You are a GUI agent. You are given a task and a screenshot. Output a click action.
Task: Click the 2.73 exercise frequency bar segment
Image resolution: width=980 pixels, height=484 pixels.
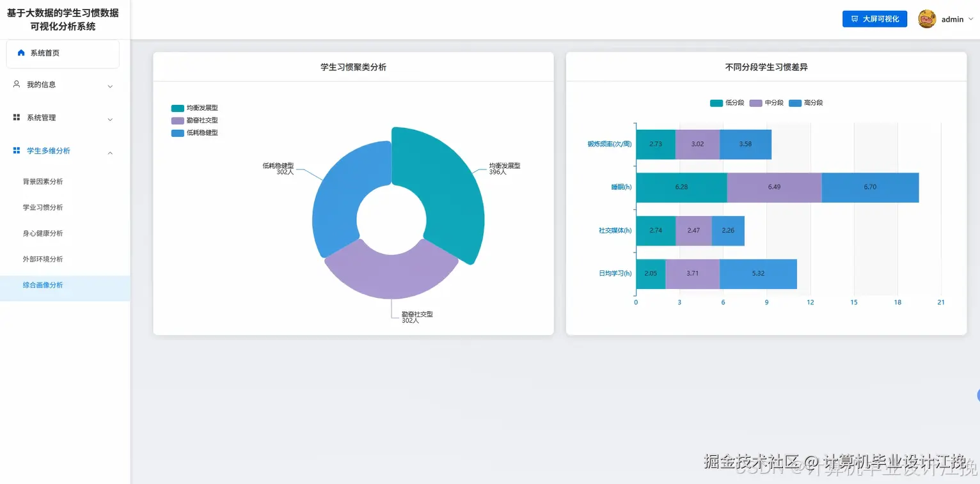656,144
